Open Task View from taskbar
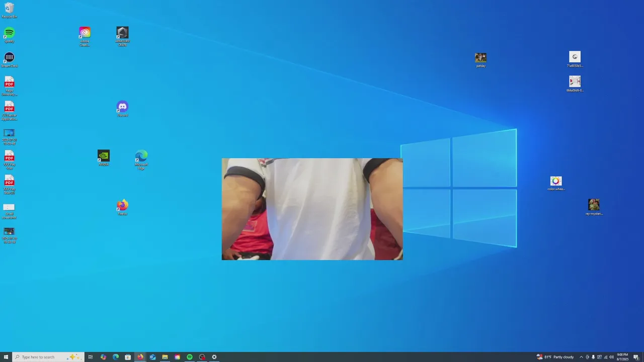This screenshot has width=644, height=362. (x=91, y=357)
